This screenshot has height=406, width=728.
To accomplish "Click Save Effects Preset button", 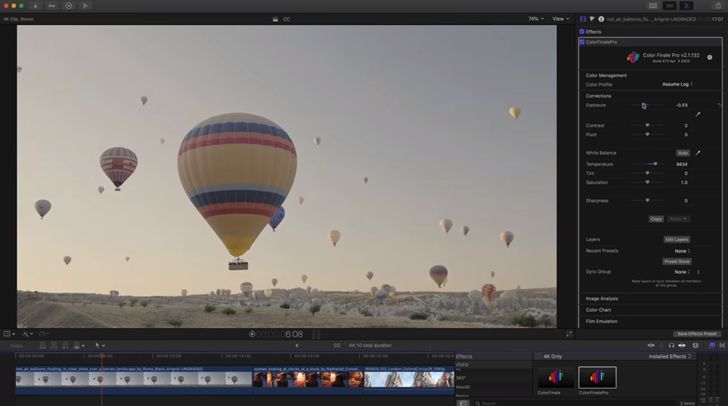I will coord(696,334).
